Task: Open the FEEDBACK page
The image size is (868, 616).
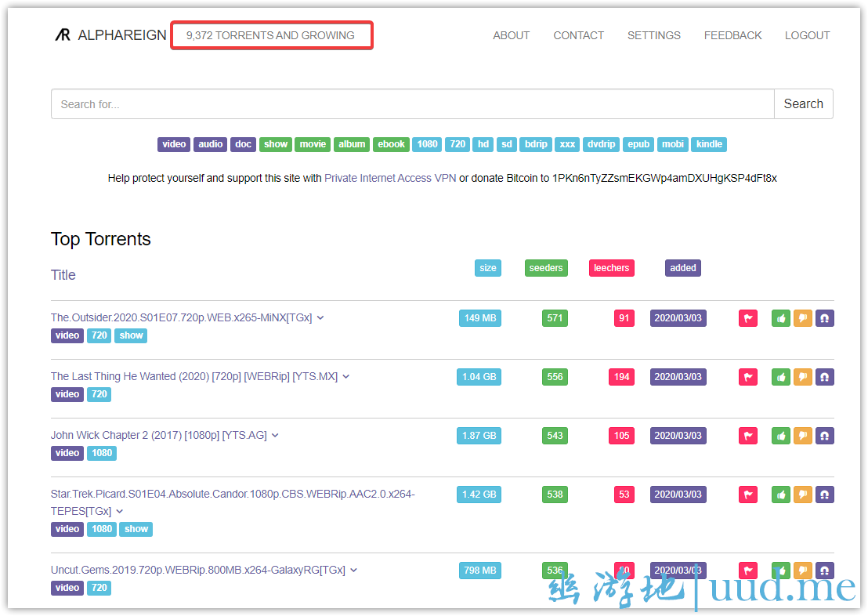Action: pyautogui.click(x=732, y=35)
